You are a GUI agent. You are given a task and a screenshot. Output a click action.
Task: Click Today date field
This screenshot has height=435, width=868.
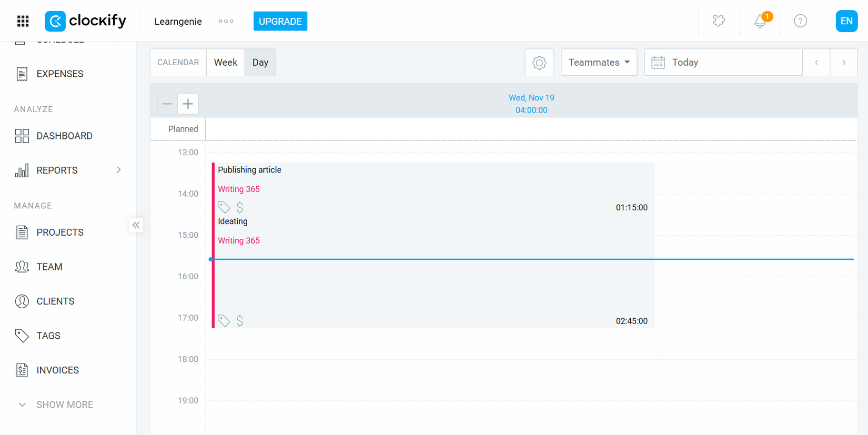click(723, 63)
